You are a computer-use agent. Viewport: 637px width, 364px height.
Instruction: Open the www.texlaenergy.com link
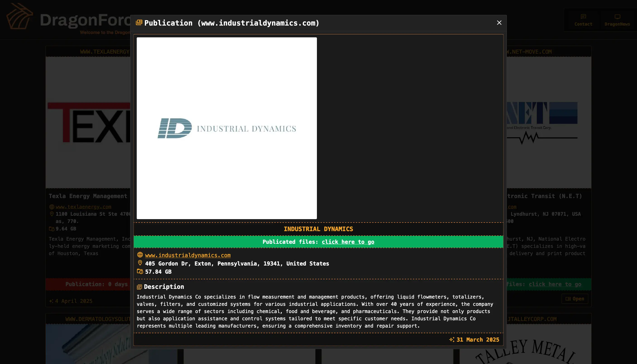[83, 207]
